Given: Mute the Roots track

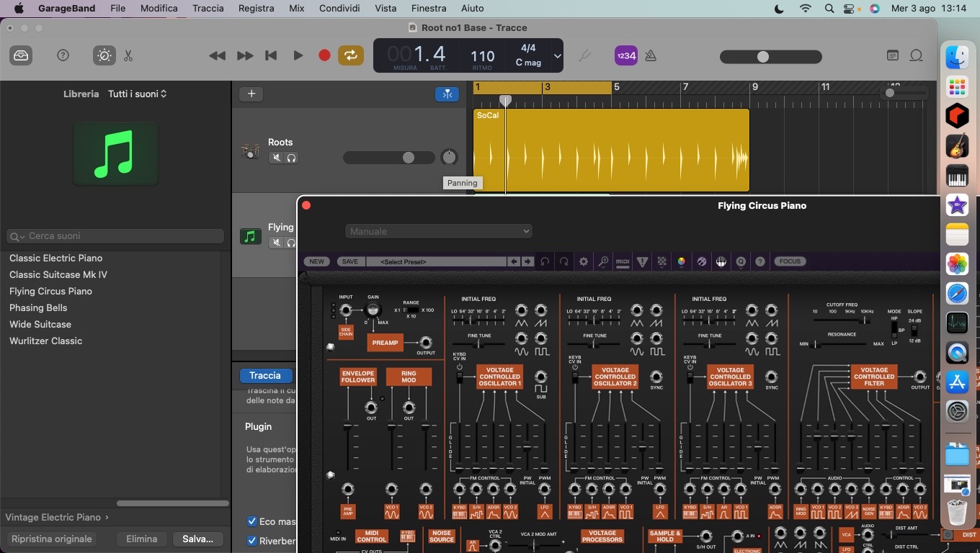Looking at the screenshot, I should click(276, 158).
